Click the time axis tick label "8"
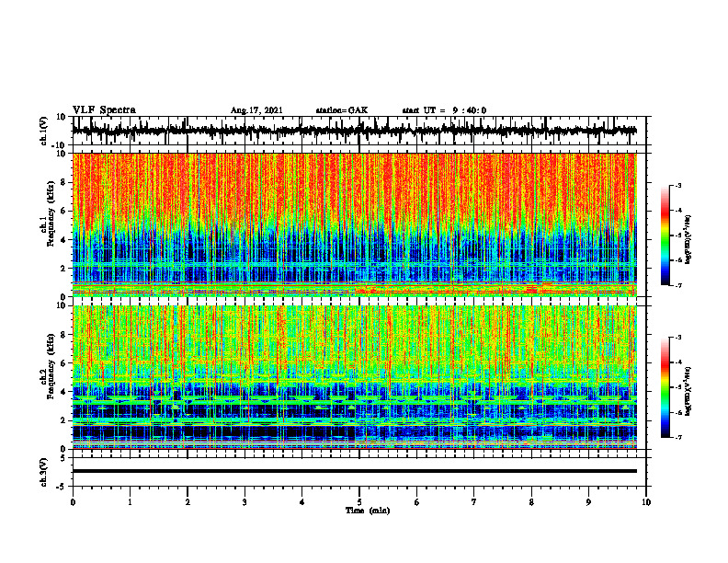Image resolution: width=728 pixels, height=563 pixels. click(x=531, y=502)
